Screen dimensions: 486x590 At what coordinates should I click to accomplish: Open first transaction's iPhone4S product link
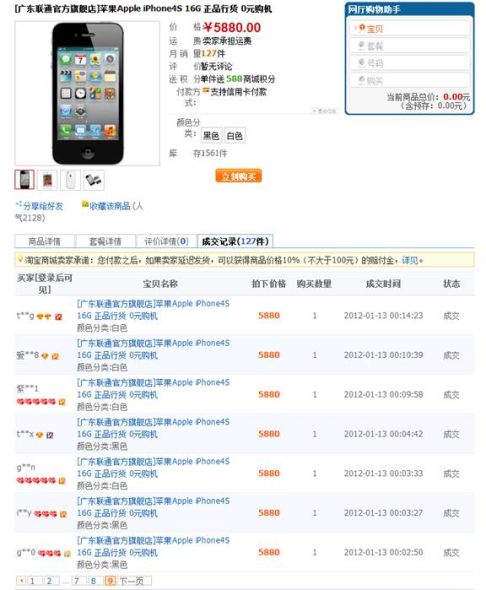[153, 309]
